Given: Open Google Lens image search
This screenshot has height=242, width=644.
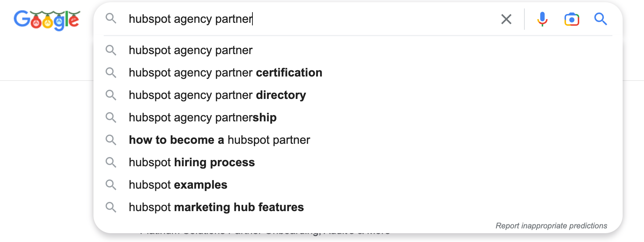Looking at the screenshot, I should tap(572, 19).
